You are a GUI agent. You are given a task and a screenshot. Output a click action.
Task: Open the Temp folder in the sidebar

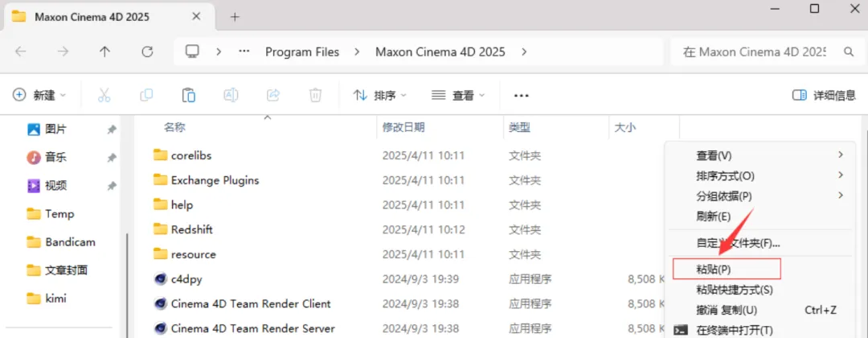coord(51,214)
